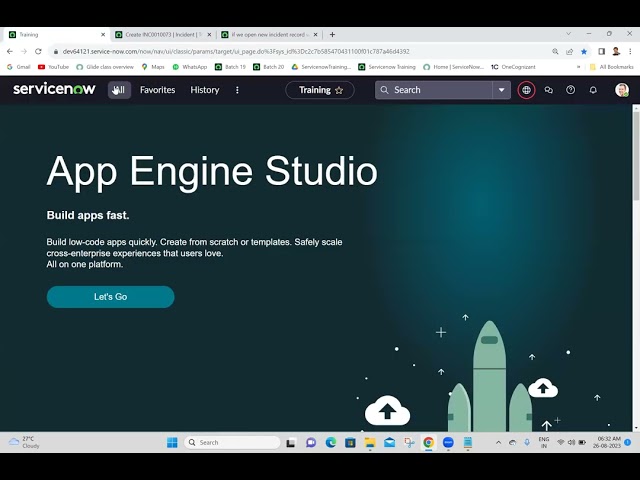Click the share page icon in address bar
Screen dimensions: 640x480
point(569,51)
